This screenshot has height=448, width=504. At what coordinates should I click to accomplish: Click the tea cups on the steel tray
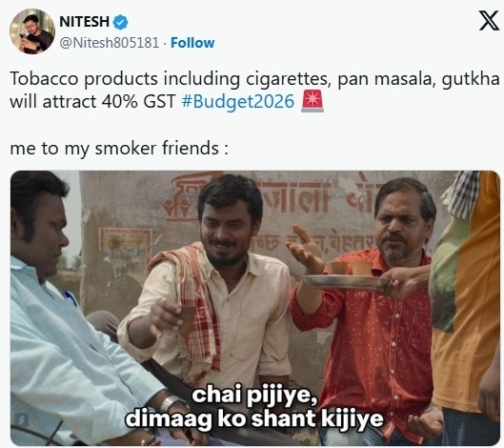[x=350, y=268]
